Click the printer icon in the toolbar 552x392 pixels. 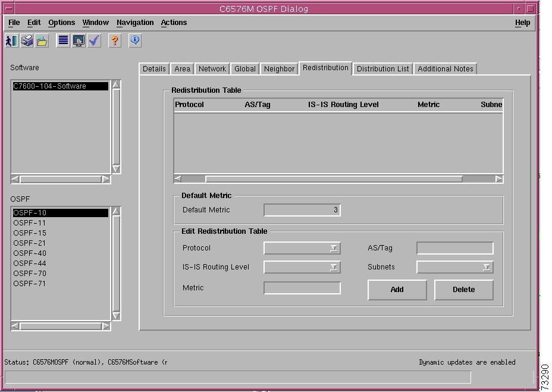click(x=27, y=40)
